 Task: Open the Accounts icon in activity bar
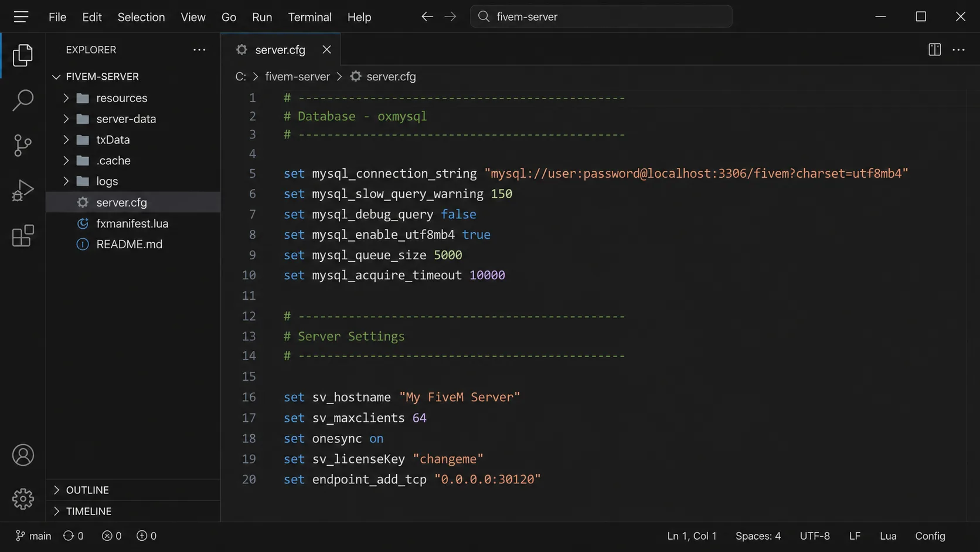pos(23,455)
